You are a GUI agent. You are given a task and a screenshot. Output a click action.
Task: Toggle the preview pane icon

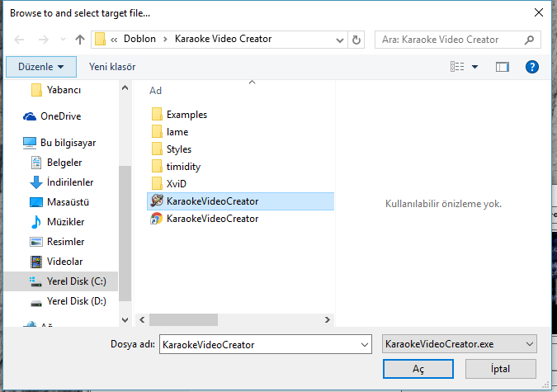[502, 66]
